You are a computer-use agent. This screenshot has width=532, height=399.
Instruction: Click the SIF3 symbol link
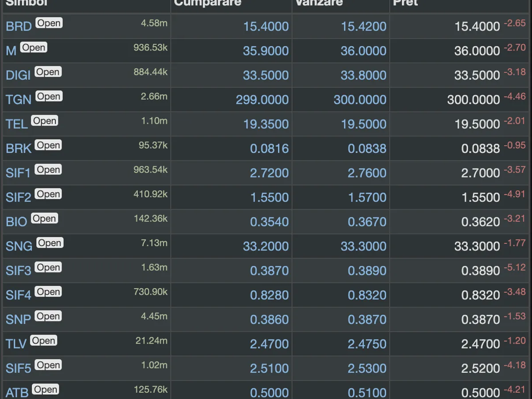tap(19, 270)
